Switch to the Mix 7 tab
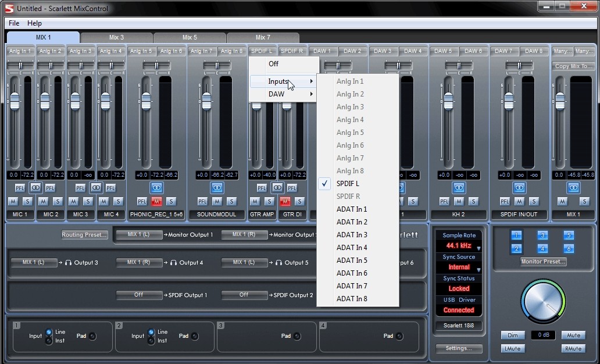This screenshot has width=600, height=364. [263, 38]
